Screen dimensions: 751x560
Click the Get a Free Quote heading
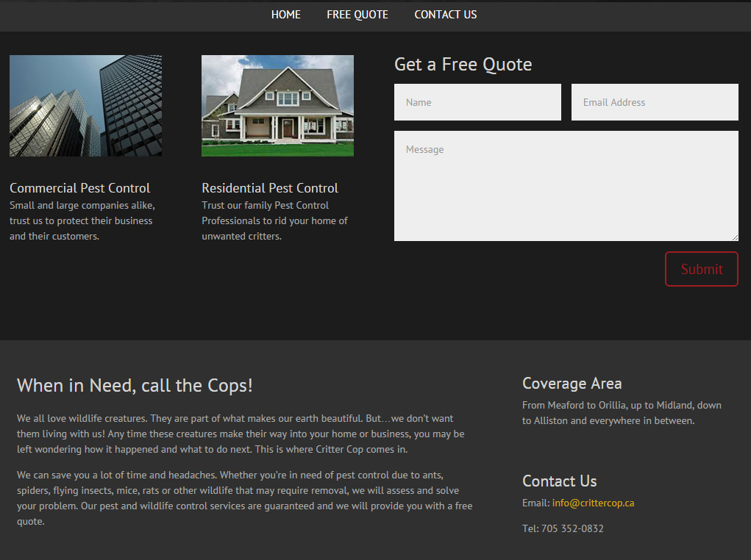coord(463,65)
